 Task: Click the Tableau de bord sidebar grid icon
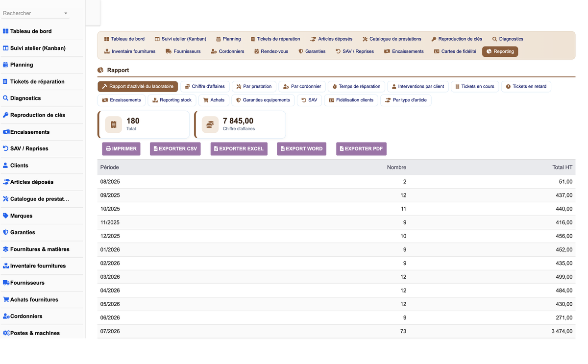tap(6, 31)
